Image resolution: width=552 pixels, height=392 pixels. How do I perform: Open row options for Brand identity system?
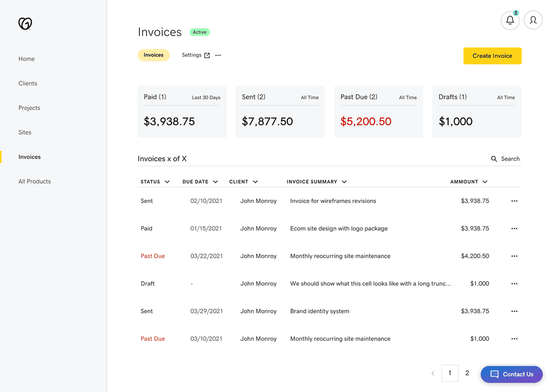[514, 311]
